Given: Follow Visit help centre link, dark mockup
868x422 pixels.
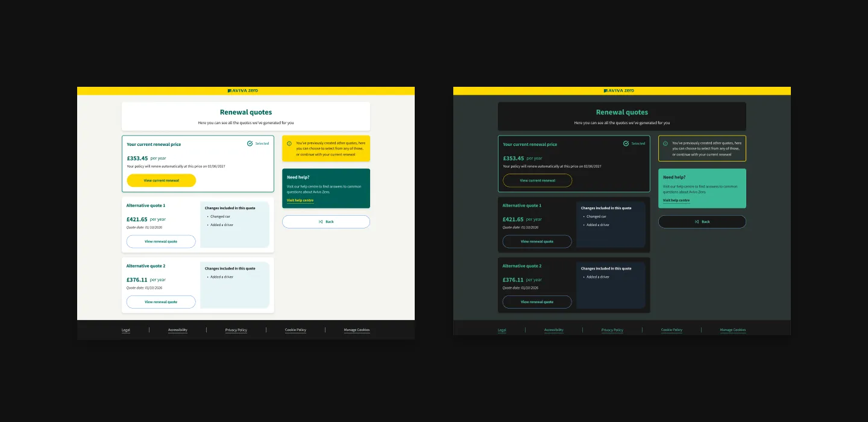Looking at the screenshot, I should point(676,201).
